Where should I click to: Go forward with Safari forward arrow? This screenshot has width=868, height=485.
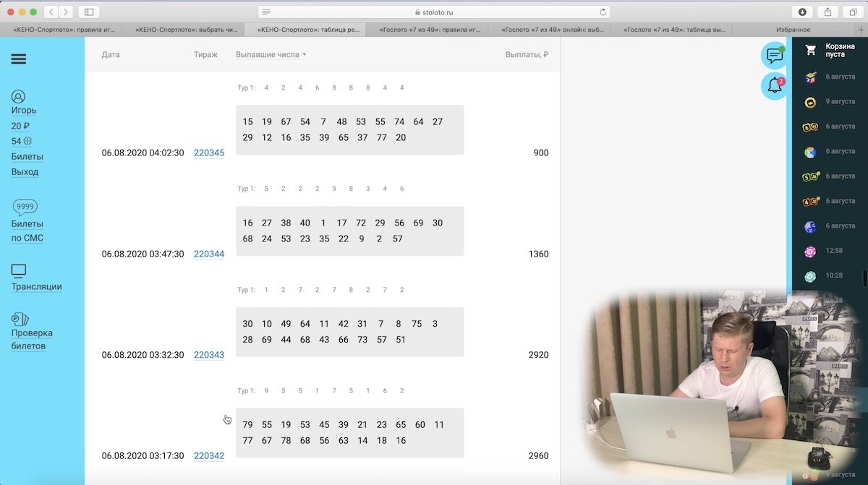coord(66,12)
